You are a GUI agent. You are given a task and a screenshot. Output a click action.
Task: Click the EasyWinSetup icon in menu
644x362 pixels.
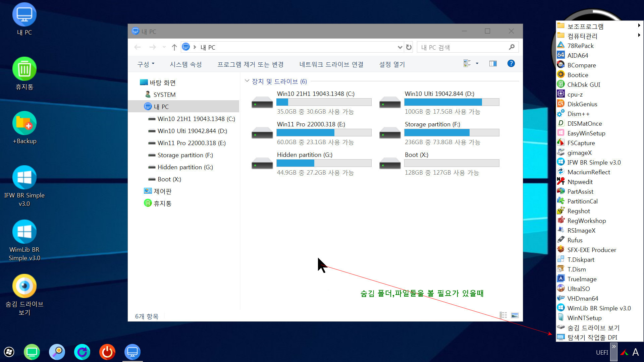[561, 133]
